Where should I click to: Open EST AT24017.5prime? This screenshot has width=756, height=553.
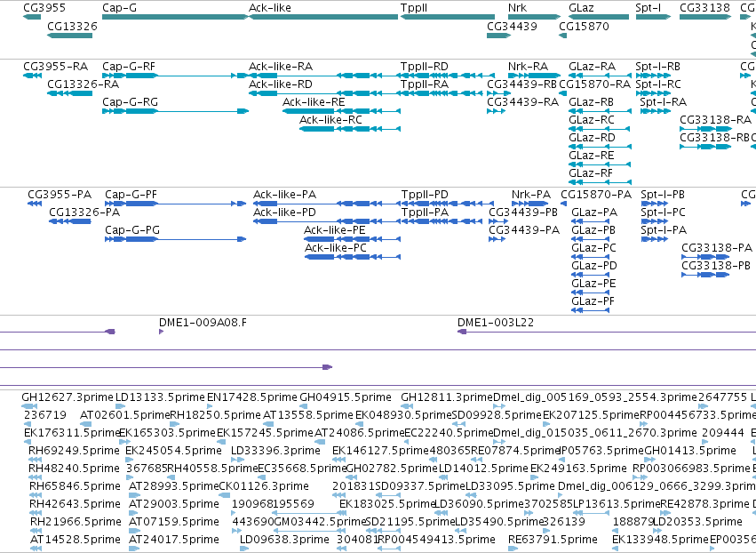click(x=174, y=539)
